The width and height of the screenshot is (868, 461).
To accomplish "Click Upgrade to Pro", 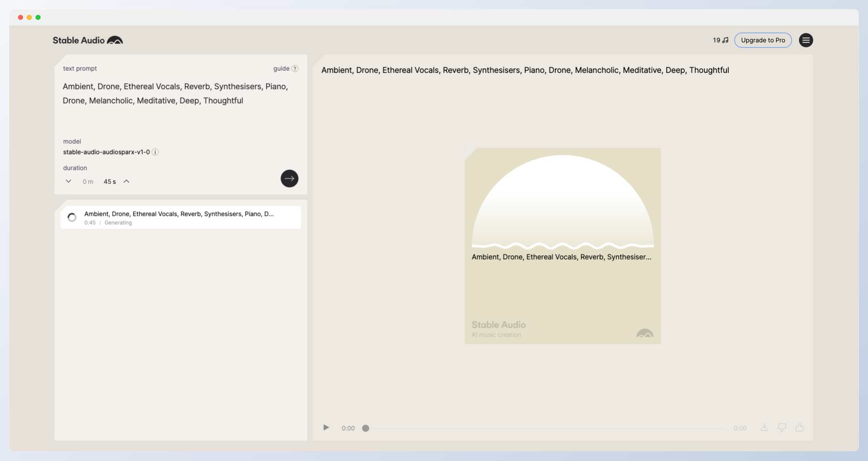I will [x=763, y=40].
